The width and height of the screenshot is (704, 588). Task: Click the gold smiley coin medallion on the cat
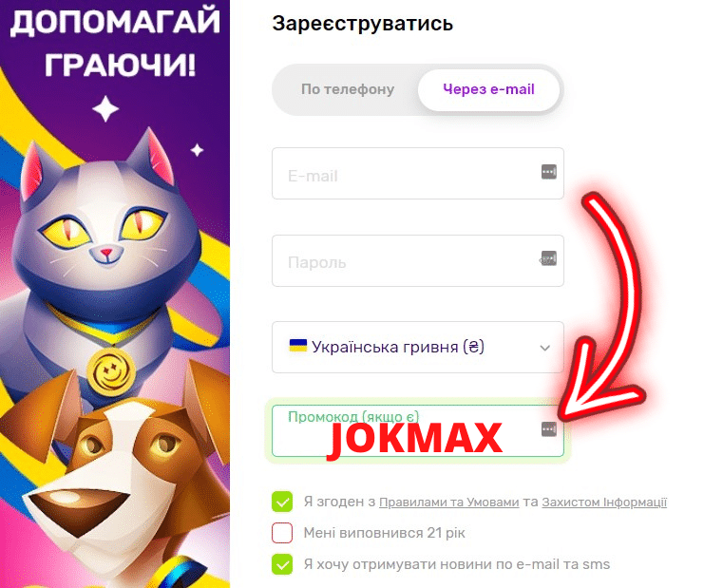click(x=111, y=370)
